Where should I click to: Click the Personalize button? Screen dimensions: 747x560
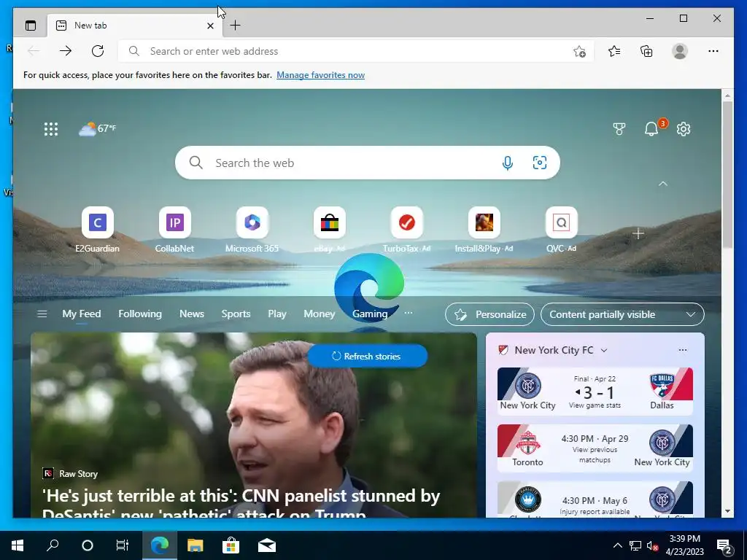(489, 314)
